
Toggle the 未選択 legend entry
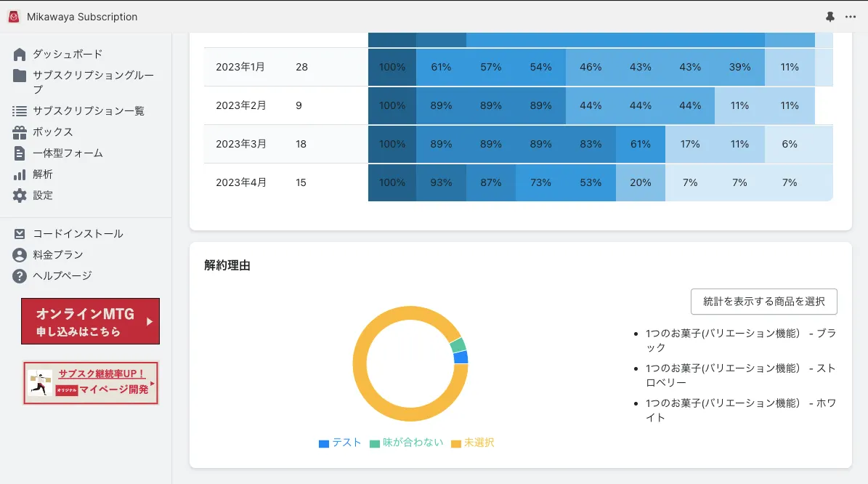pyautogui.click(x=473, y=443)
